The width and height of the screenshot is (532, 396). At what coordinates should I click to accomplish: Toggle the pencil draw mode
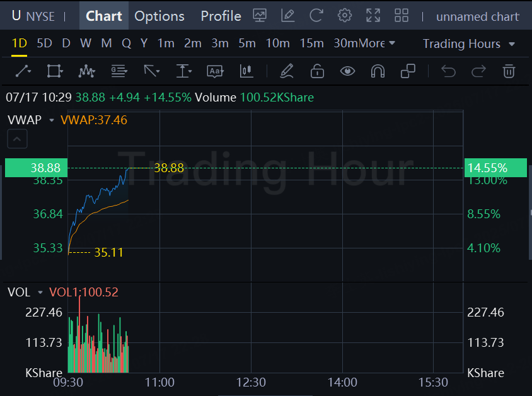(287, 71)
